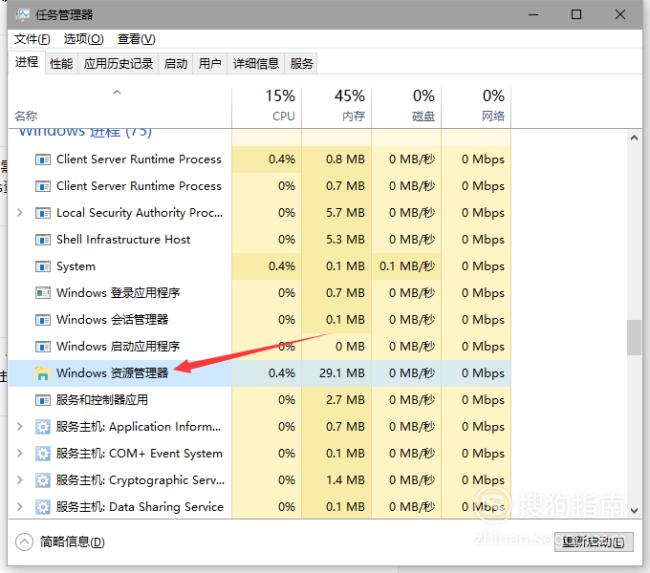650x573 pixels.
Task: Select Windows 登录应用程序 process name
Action: 118,293
